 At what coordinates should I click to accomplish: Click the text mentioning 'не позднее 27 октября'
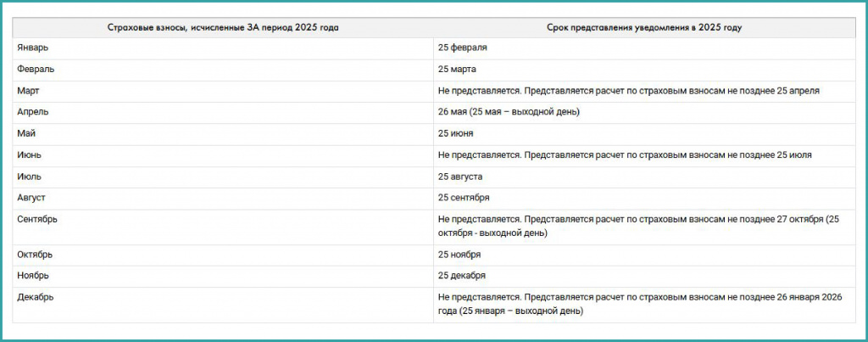[x=639, y=227]
